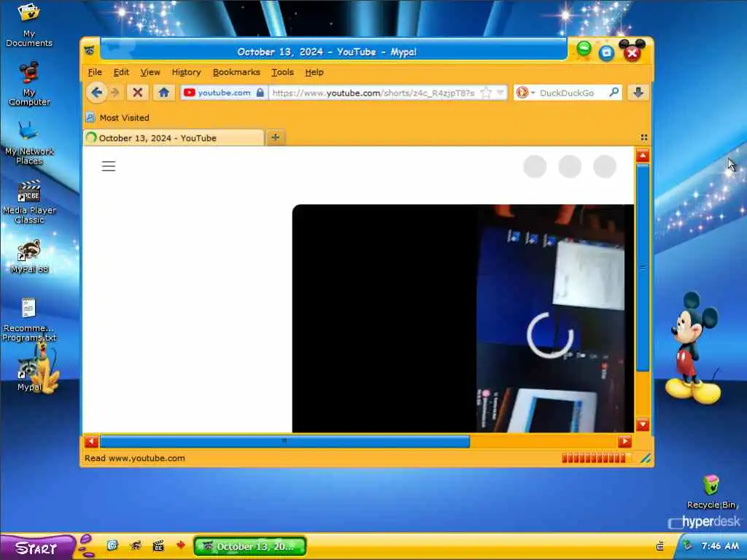Screen dimensions: 747x560
Task: Launch Media Player Classic from quick launch
Action: 158,545
